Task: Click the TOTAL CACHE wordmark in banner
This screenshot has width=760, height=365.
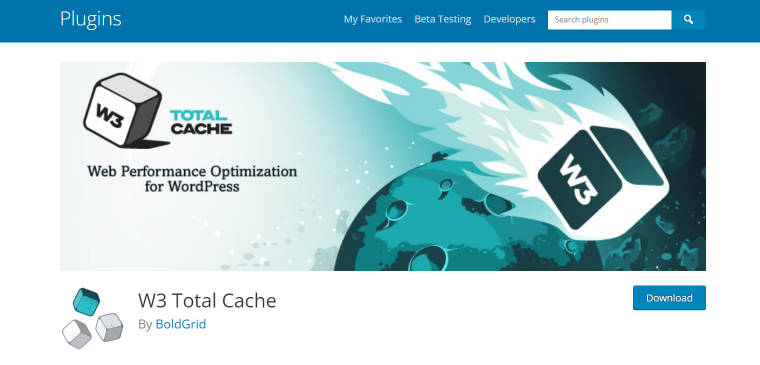Action: click(x=201, y=122)
